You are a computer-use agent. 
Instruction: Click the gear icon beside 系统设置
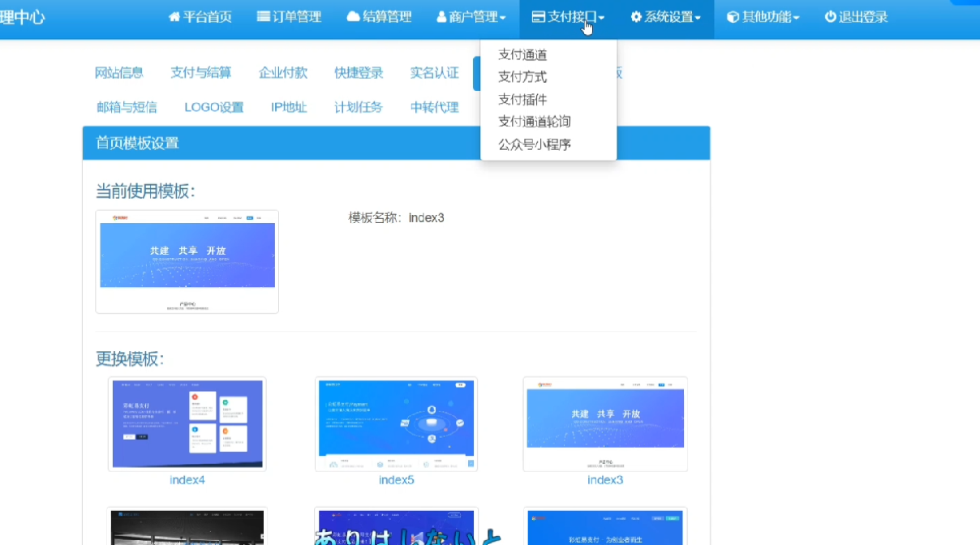(x=636, y=17)
